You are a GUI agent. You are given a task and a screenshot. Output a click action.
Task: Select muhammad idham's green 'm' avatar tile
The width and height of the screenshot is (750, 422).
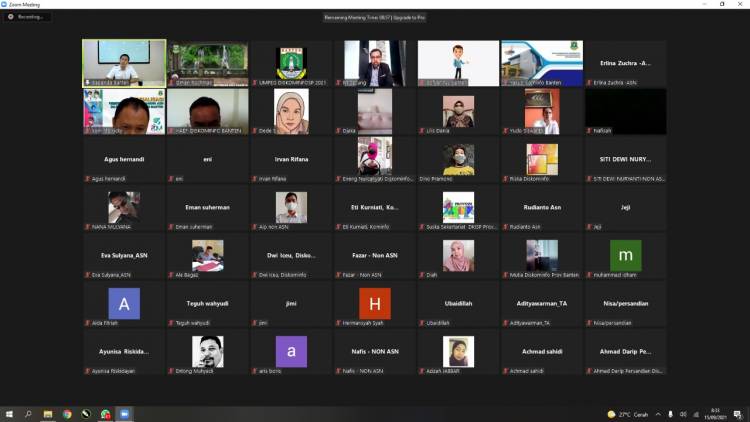tap(626, 256)
